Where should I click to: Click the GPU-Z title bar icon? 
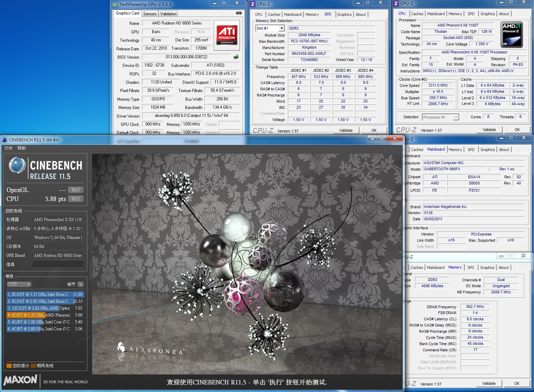pyautogui.click(x=115, y=4)
